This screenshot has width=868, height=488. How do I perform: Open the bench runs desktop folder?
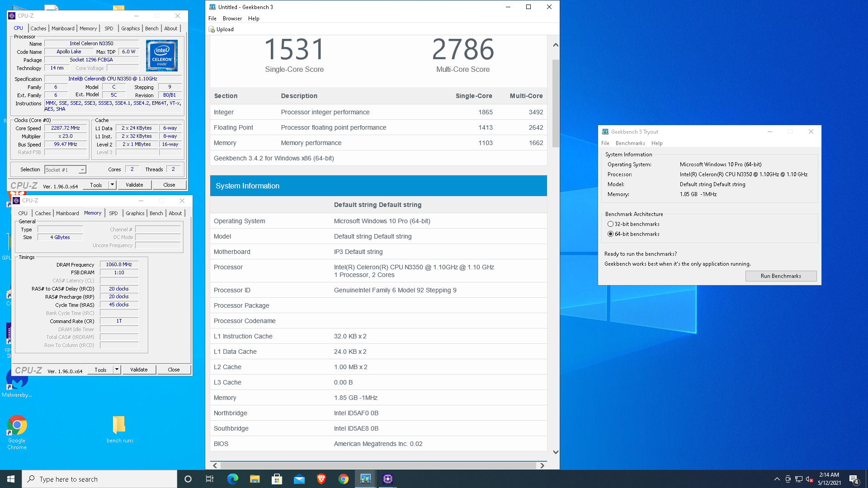click(120, 429)
